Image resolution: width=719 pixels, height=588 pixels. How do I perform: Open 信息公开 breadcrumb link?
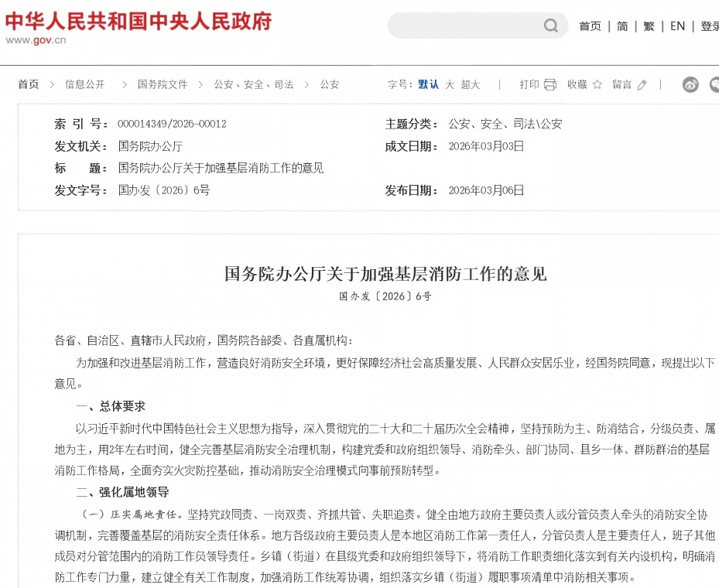point(85,84)
